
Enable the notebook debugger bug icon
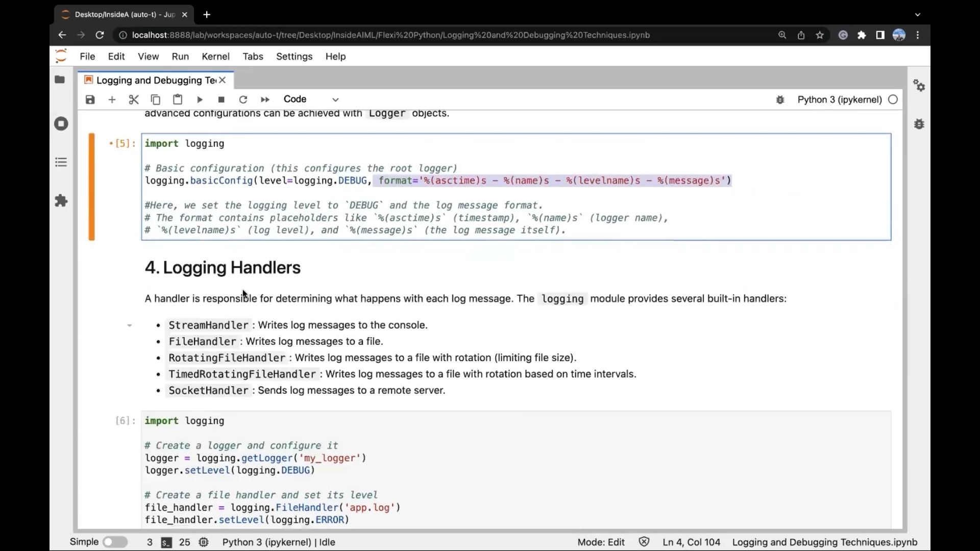[x=780, y=99]
